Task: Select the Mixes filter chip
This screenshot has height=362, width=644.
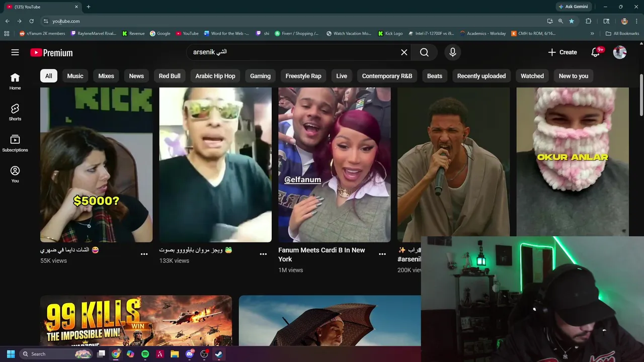Action: [106, 76]
